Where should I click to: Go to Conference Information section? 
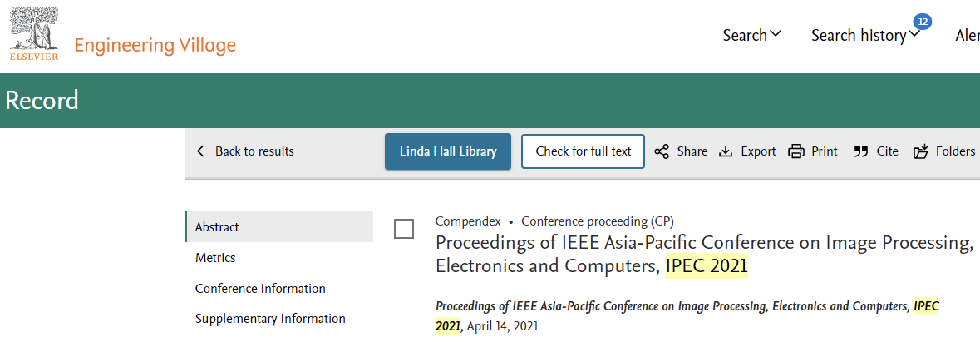260,289
